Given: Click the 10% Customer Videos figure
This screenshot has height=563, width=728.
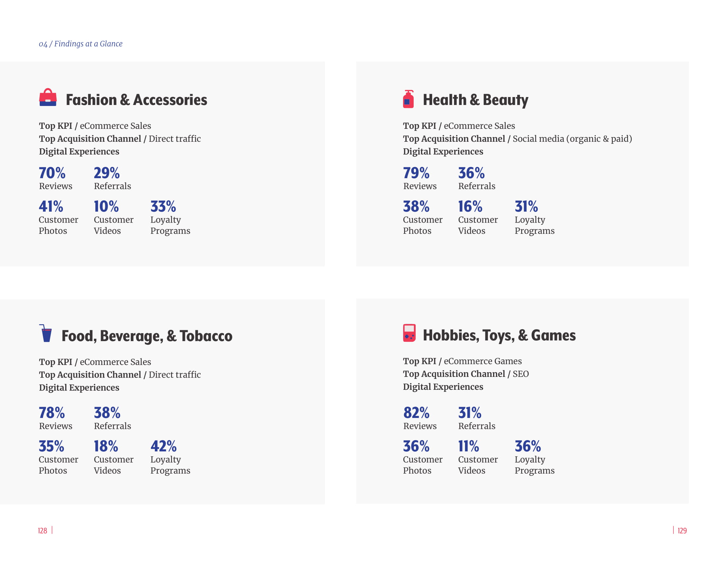Looking at the screenshot, I should (106, 206).
